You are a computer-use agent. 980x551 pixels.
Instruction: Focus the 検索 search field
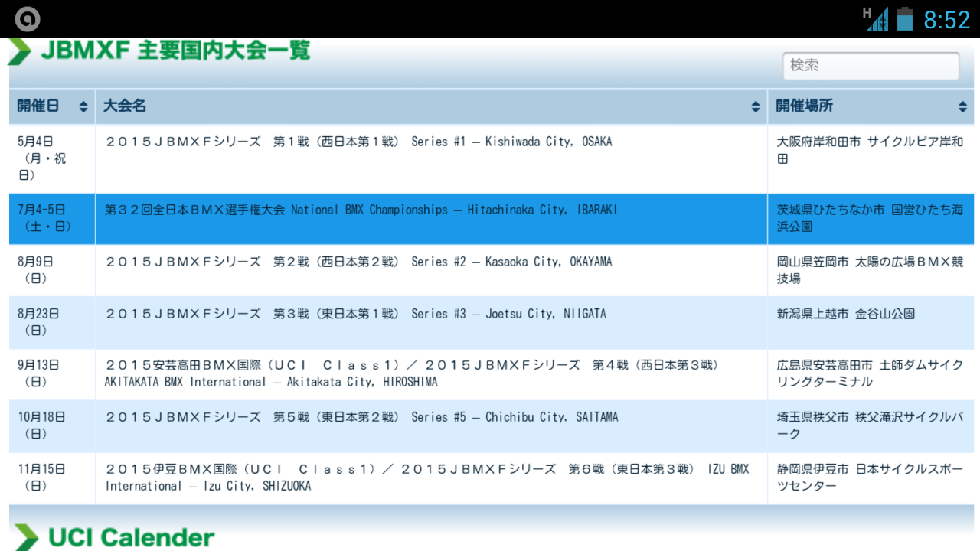coord(871,66)
